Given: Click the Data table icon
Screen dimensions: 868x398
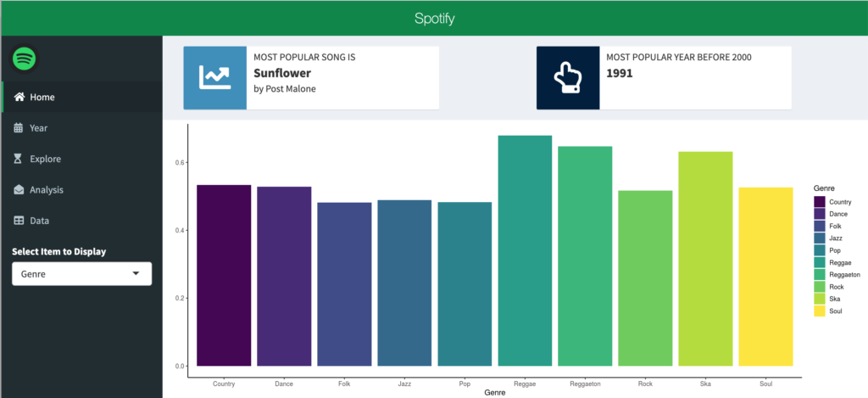Looking at the screenshot, I should pos(19,221).
